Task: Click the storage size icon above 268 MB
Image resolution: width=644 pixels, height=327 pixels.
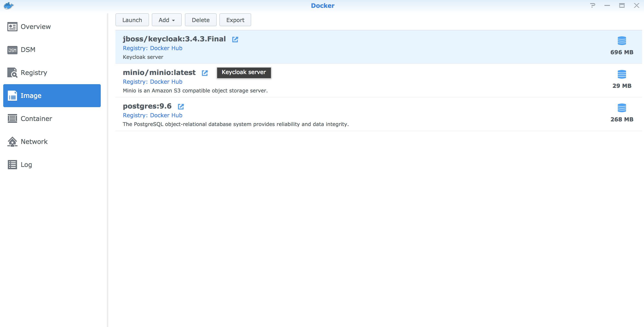Action: click(621, 108)
